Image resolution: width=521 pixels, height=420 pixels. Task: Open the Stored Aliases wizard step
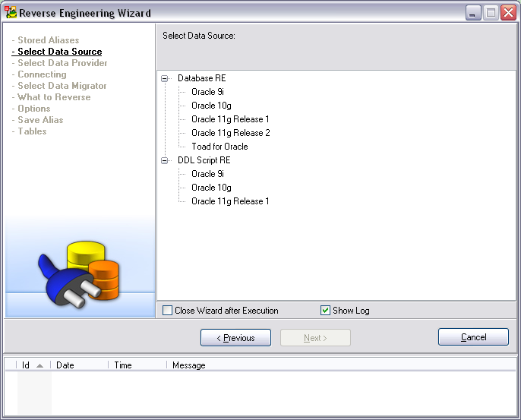(46, 40)
